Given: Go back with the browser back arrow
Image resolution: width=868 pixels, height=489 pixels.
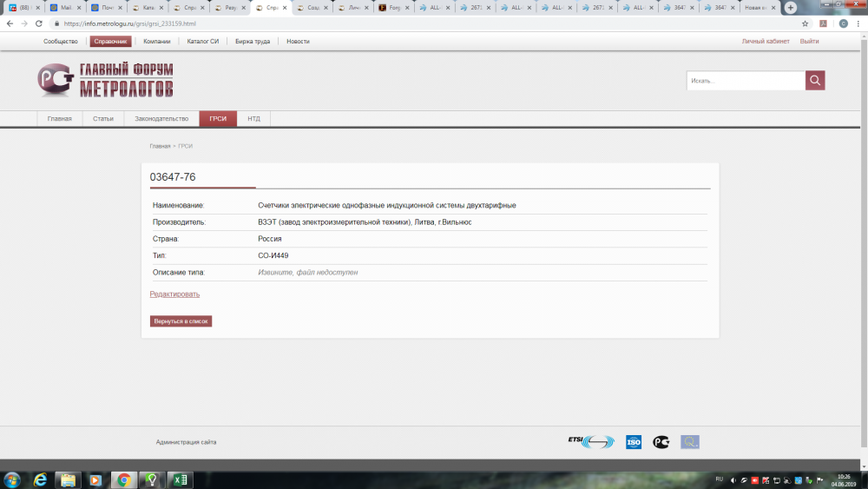Looking at the screenshot, I should tap(10, 23).
